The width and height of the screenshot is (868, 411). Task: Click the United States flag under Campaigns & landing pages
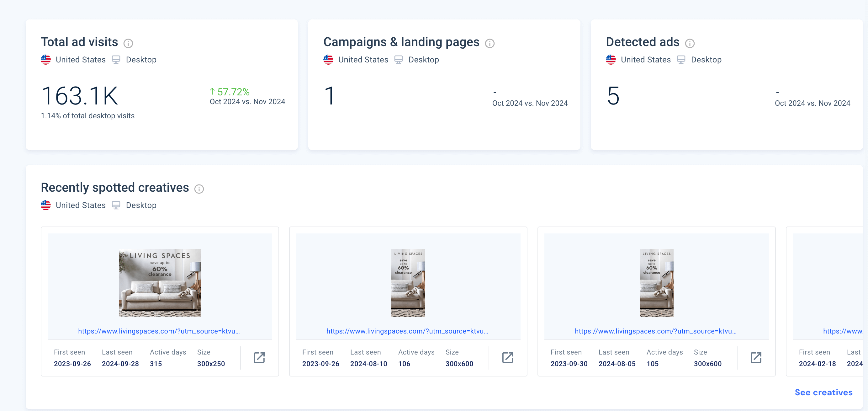tap(328, 60)
